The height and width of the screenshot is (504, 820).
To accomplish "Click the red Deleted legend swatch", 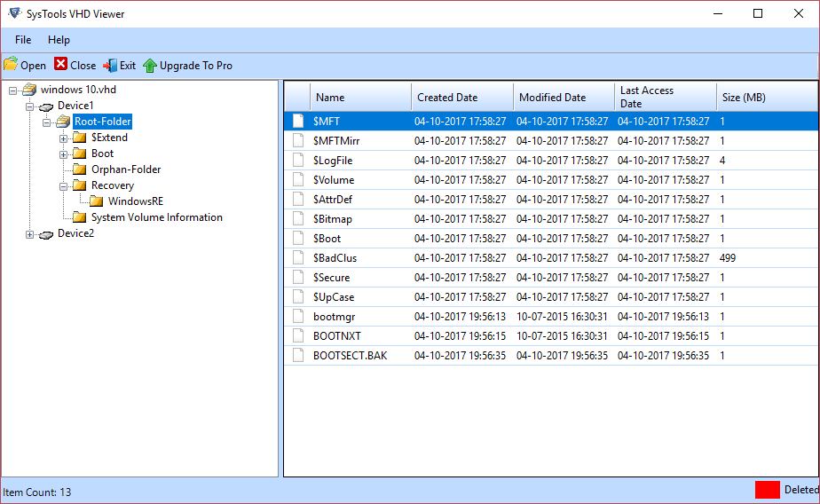I will point(767,490).
